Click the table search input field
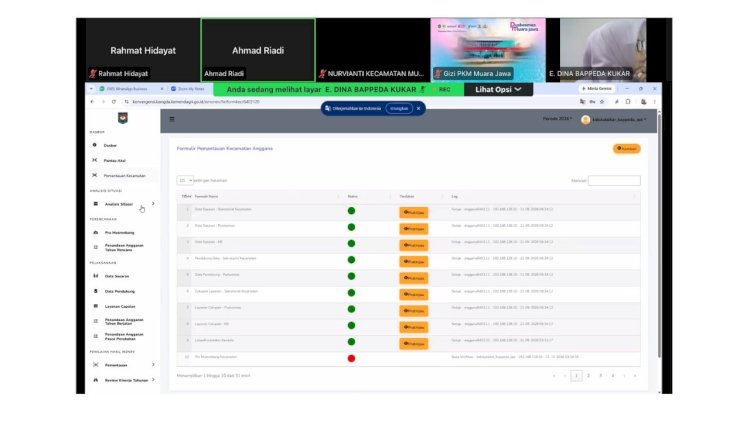Screen dimensions: 750x421 614,180
